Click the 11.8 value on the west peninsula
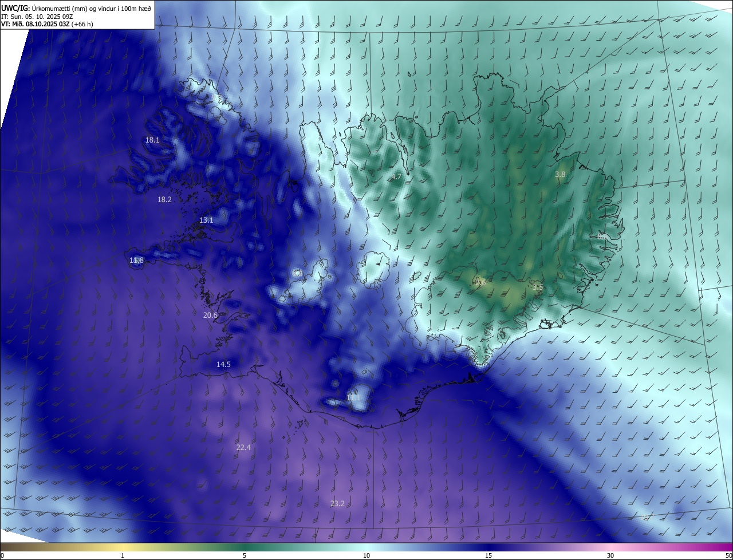 click(136, 260)
